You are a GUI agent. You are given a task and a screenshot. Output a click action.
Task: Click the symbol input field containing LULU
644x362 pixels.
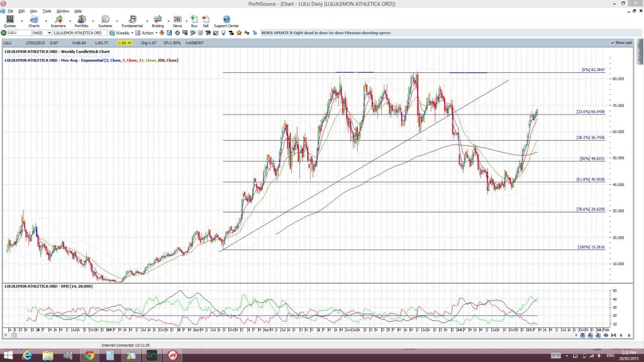(x=19, y=33)
